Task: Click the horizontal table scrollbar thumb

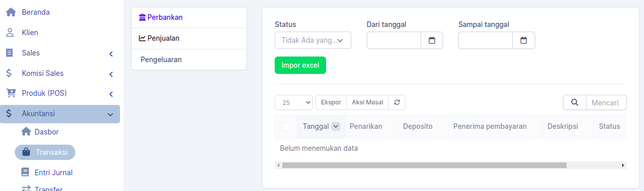Action: [424, 166]
